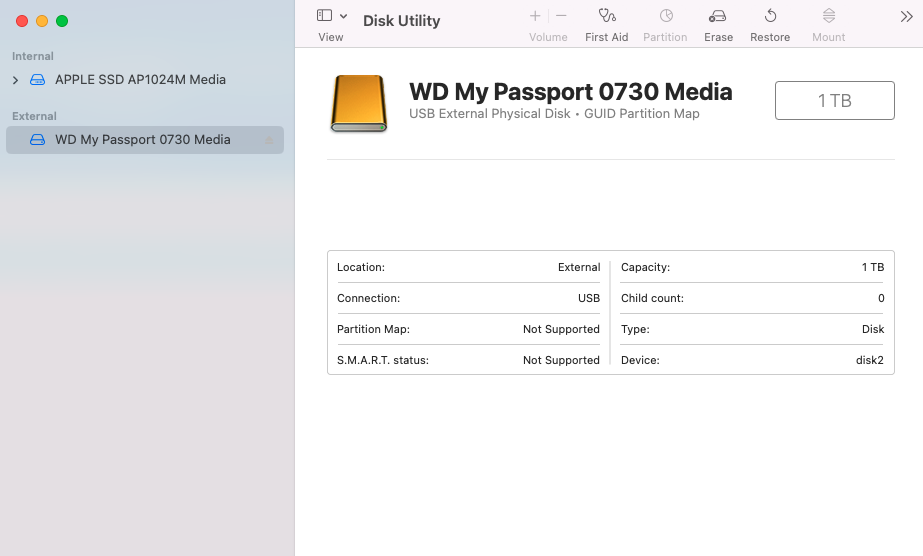Show more toolbar items via double chevron
Viewport: 923px width, 556px height.
coord(907,16)
